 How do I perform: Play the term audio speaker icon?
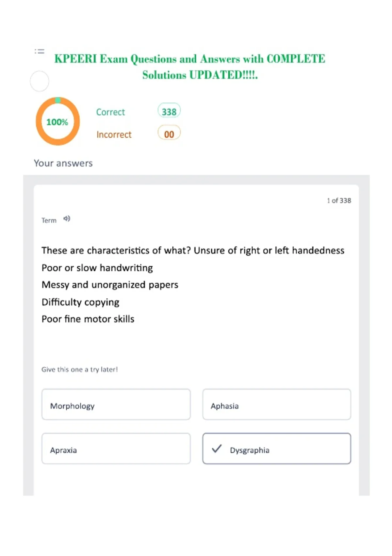[67, 218]
